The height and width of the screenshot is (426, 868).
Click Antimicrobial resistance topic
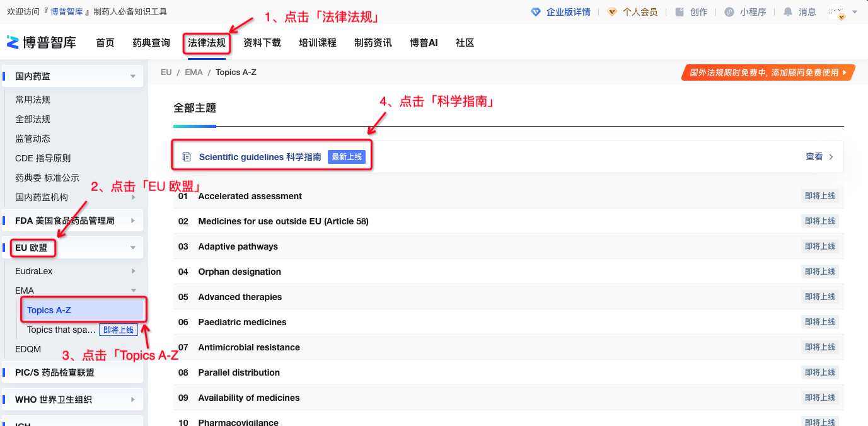coord(249,347)
